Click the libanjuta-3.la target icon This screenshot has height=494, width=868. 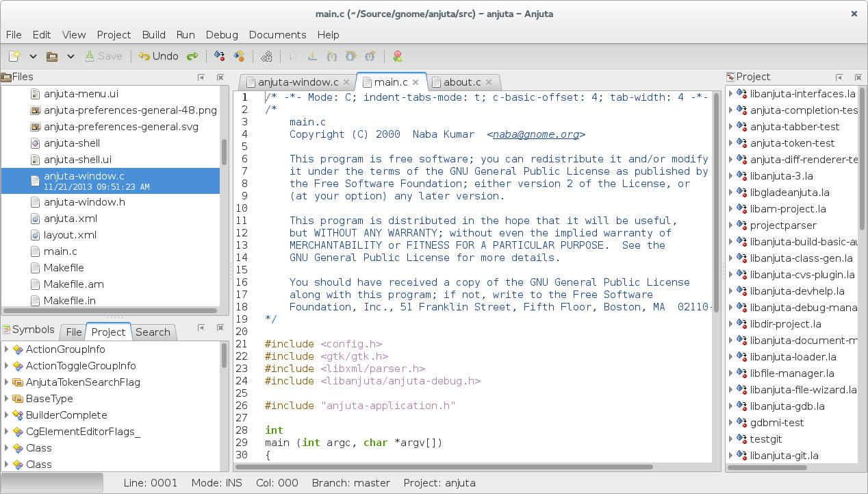(742, 176)
